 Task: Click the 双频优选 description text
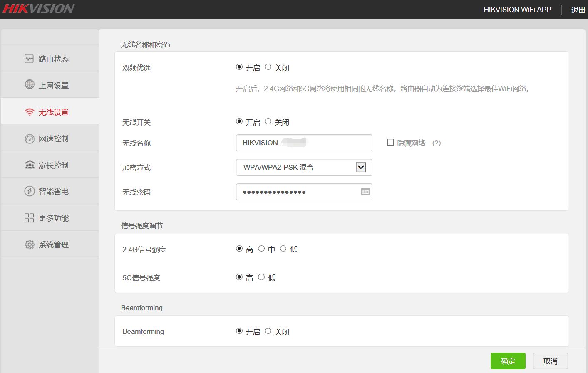pyautogui.click(x=383, y=89)
